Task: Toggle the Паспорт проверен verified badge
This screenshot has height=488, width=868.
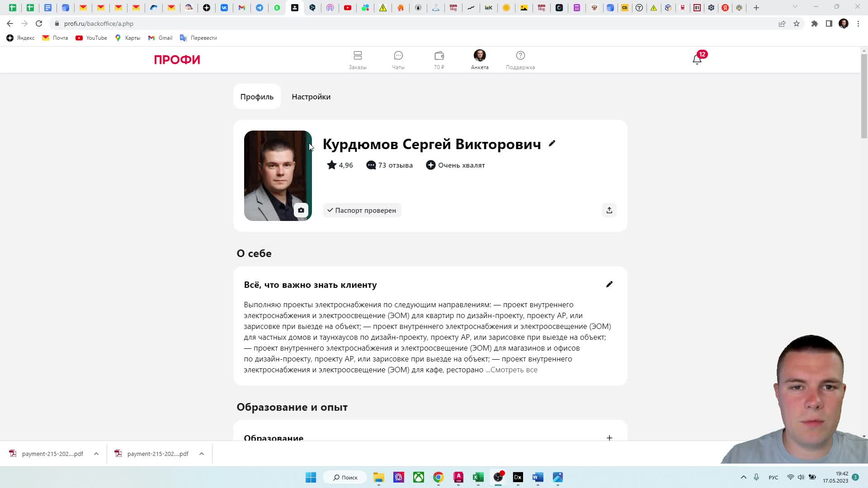Action: tap(363, 210)
